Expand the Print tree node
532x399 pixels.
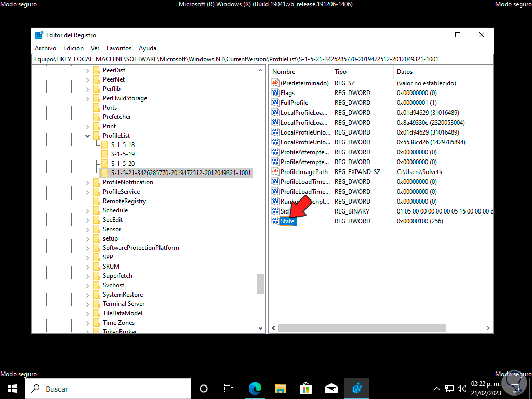87,126
